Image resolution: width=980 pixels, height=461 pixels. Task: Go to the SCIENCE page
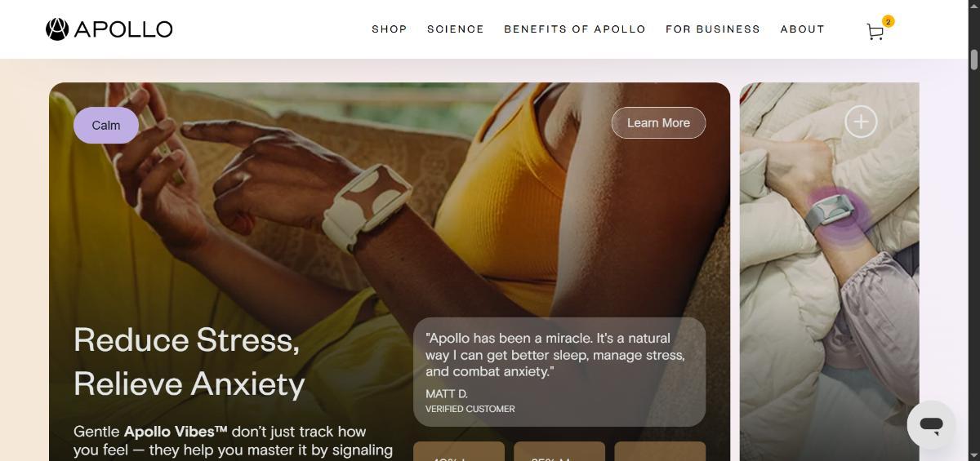coord(456,29)
